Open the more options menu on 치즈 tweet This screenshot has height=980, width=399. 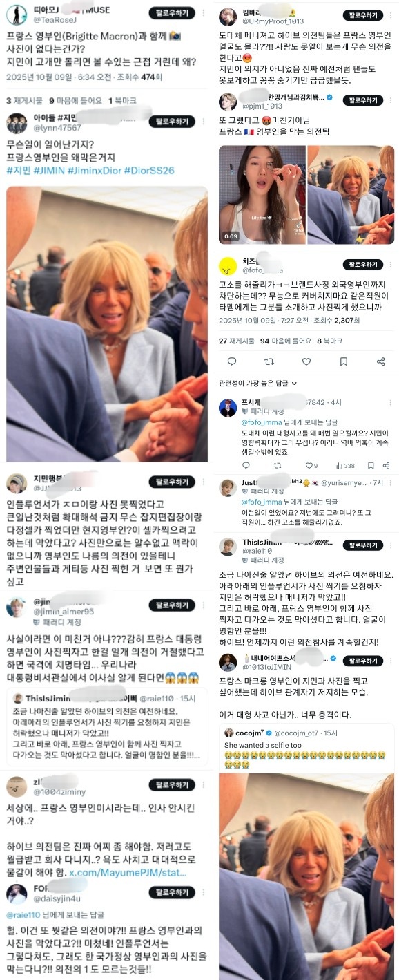pos(389,265)
